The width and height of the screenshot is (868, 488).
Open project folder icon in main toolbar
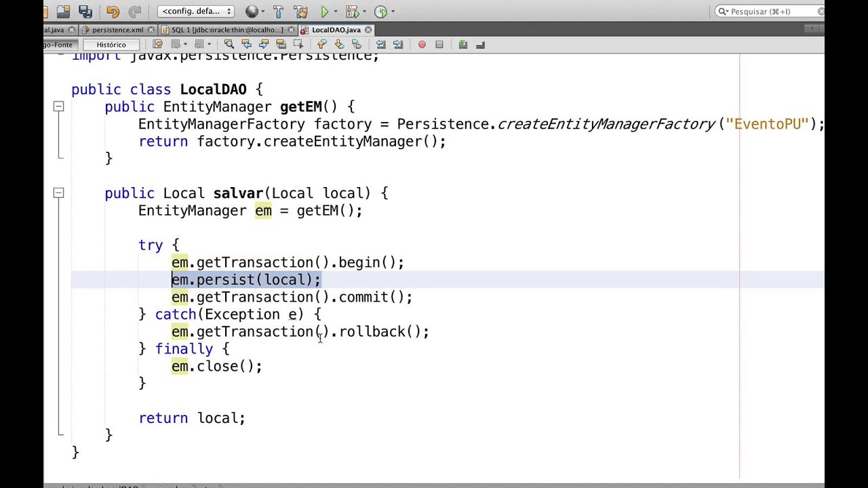point(64,11)
